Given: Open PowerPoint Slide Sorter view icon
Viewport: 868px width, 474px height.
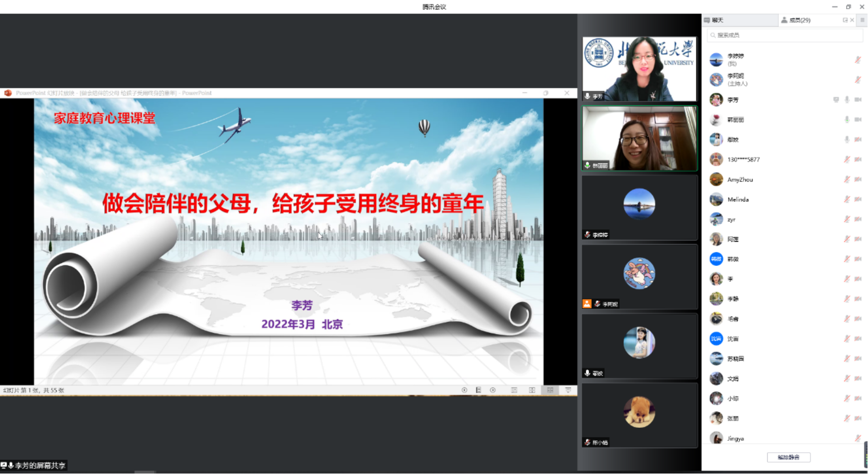Looking at the screenshot, I should click(532, 390).
